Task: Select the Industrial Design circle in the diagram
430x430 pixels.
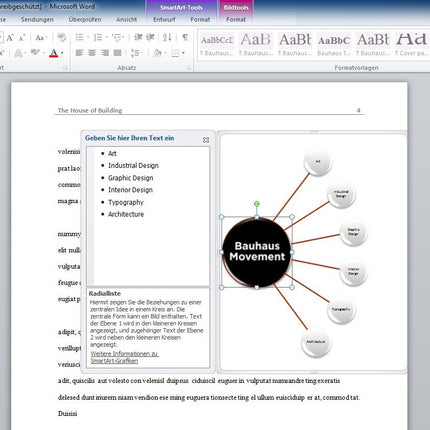Action: (341, 194)
